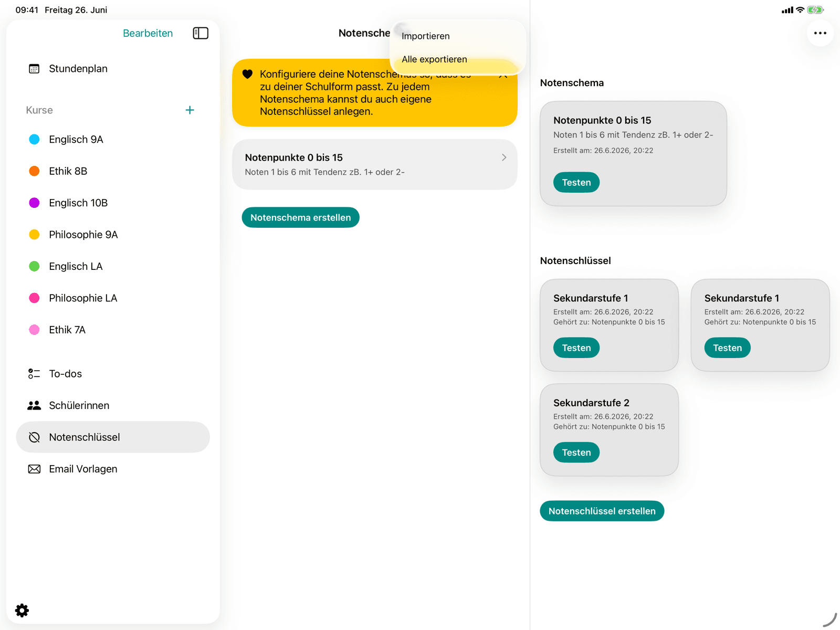Click the cellular signal bars
This screenshot has height=630, width=840.
787,10
